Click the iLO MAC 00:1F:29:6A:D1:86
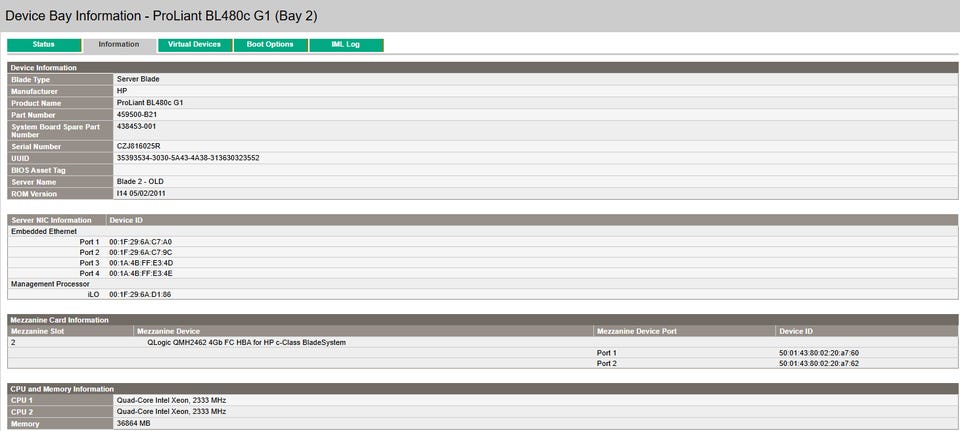The width and height of the screenshot is (960, 431). tap(140, 294)
